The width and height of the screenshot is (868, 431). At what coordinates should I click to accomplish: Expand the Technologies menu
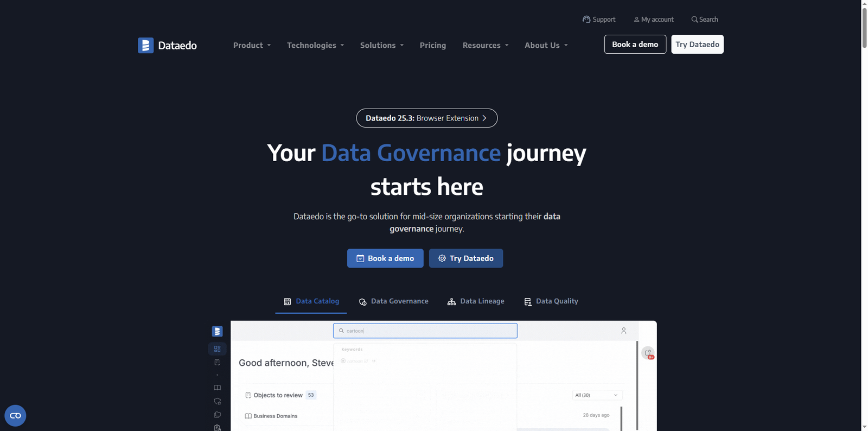point(315,45)
